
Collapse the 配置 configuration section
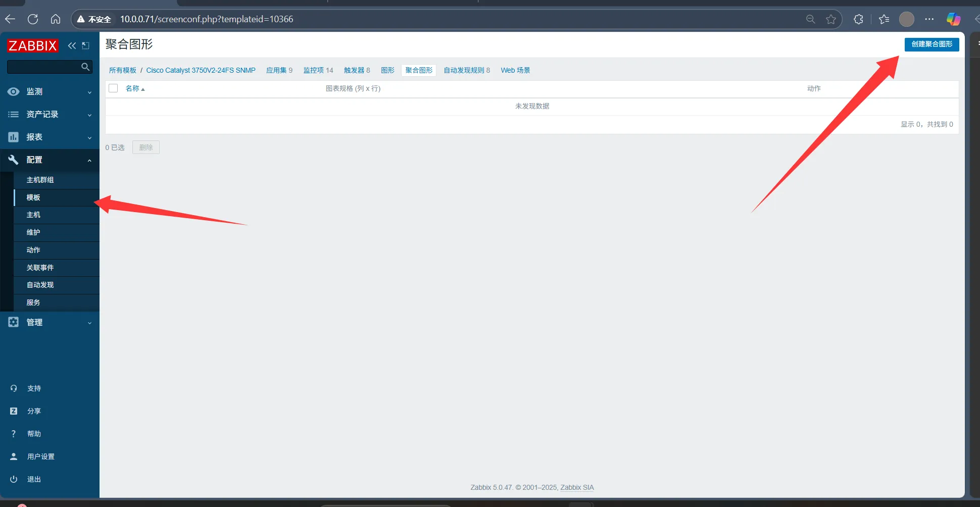pyautogui.click(x=50, y=160)
